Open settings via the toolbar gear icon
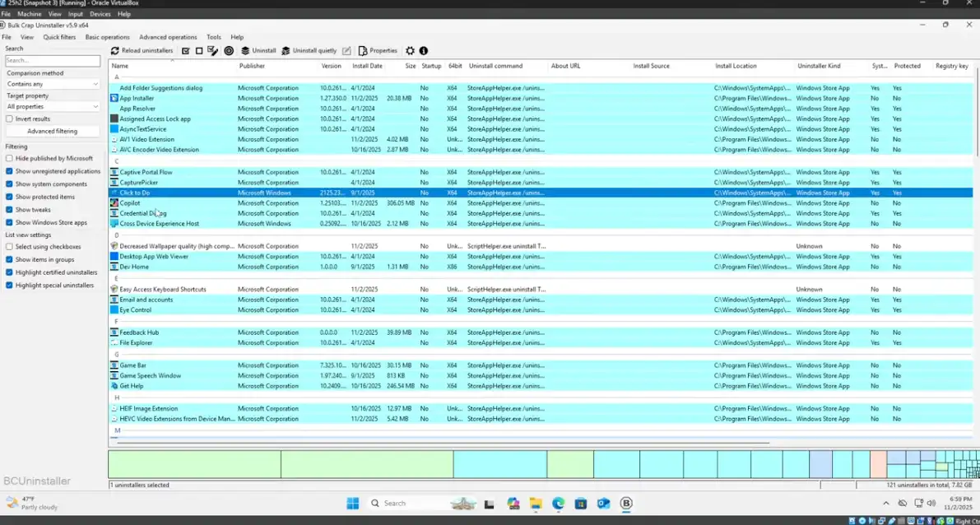980x525 pixels. (410, 51)
